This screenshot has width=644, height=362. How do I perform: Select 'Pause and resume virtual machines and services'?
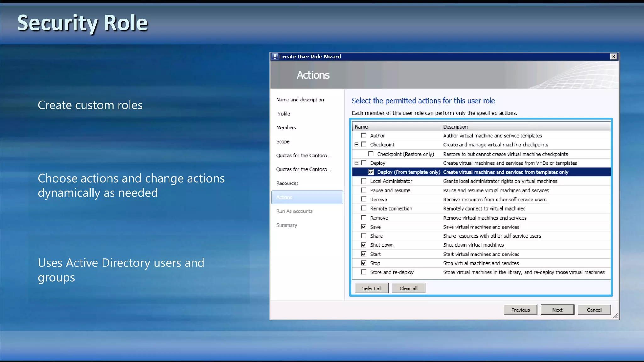click(496, 190)
